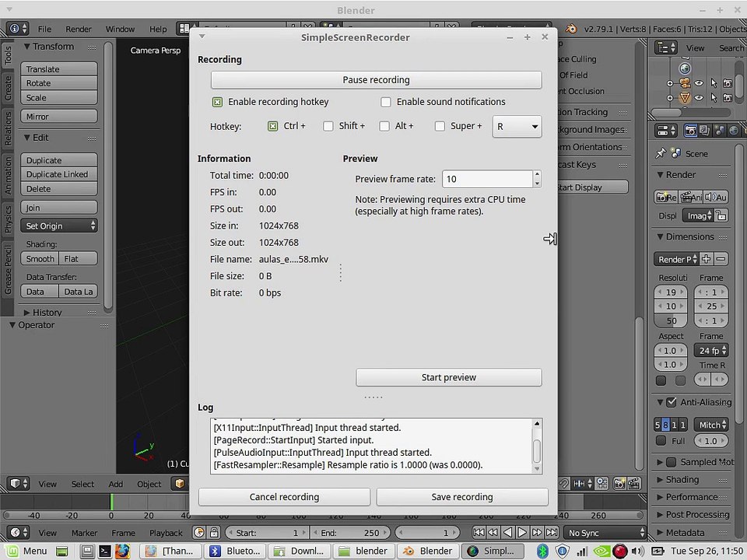Select Scene properties tab icon
This screenshot has width=747, height=560.
click(x=719, y=131)
